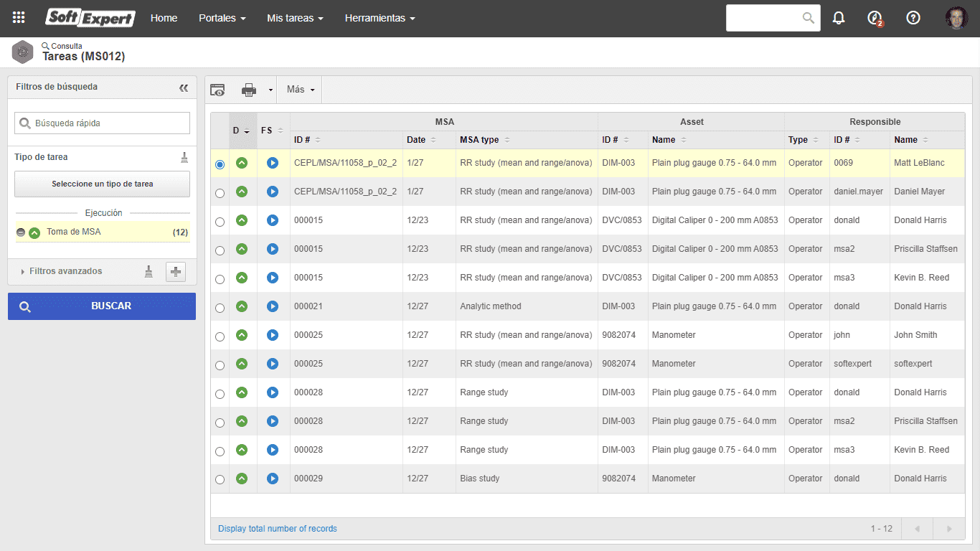
Task: Open the user profile avatar
Action: 956,18
